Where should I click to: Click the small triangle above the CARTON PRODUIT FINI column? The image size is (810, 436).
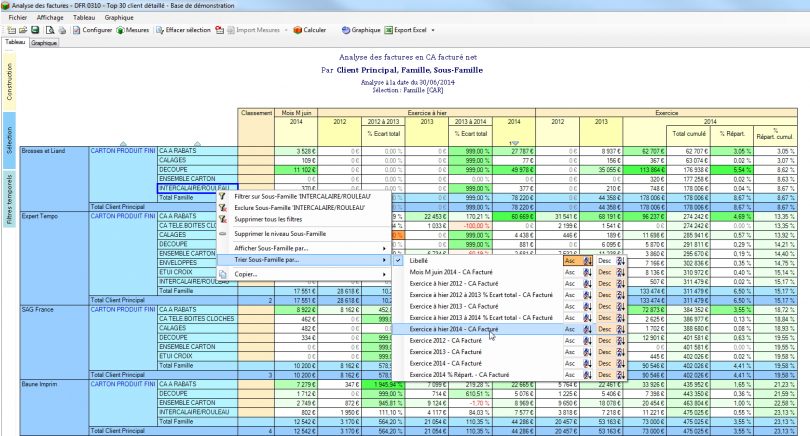[x=123, y=144]
